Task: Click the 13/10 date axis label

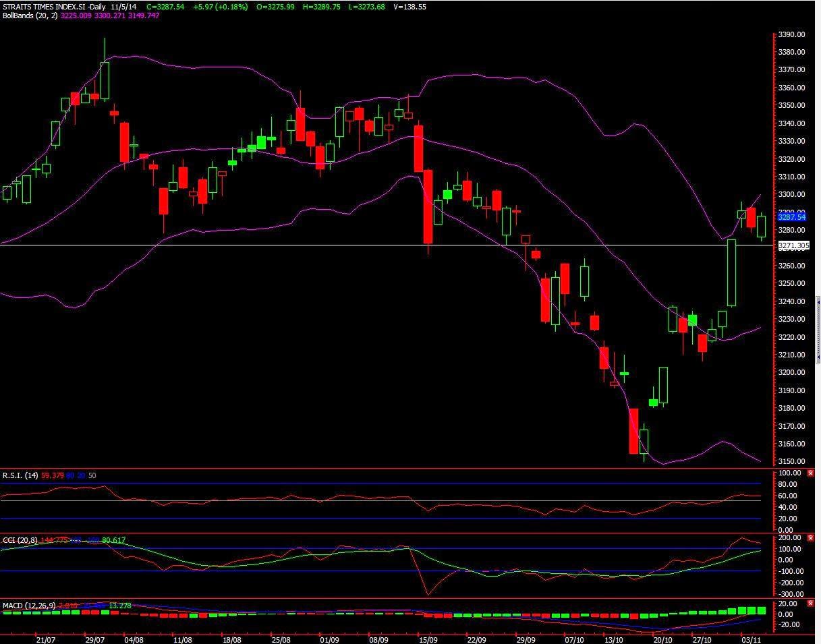Action: (x=613, y=639)
